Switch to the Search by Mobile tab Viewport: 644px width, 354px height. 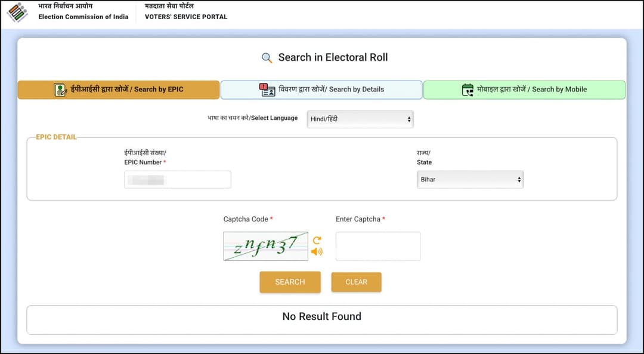[524, 90]
